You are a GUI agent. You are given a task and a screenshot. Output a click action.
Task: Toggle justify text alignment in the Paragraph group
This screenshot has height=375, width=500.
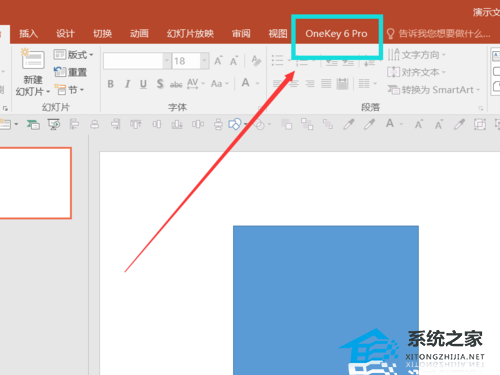coord(326,83)
